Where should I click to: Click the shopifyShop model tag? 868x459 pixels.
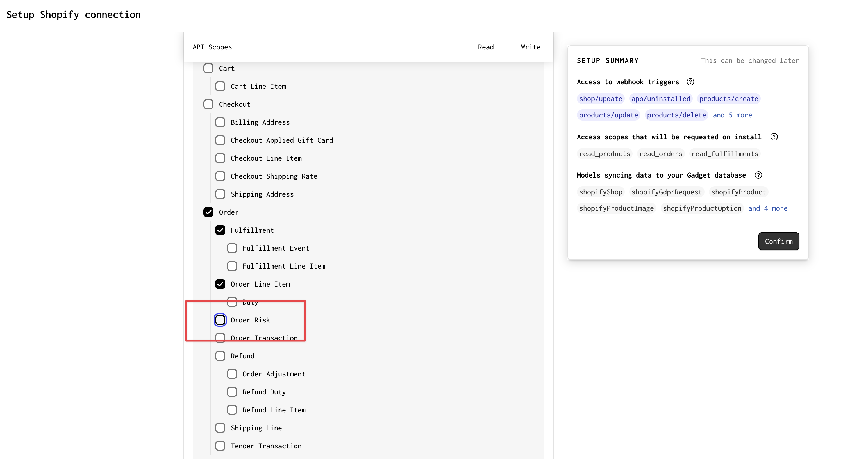coord(601,192)
